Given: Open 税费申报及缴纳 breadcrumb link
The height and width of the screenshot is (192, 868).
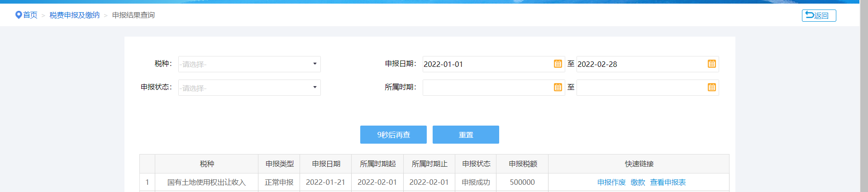Looking at the screenshot, I should (74, 15).
